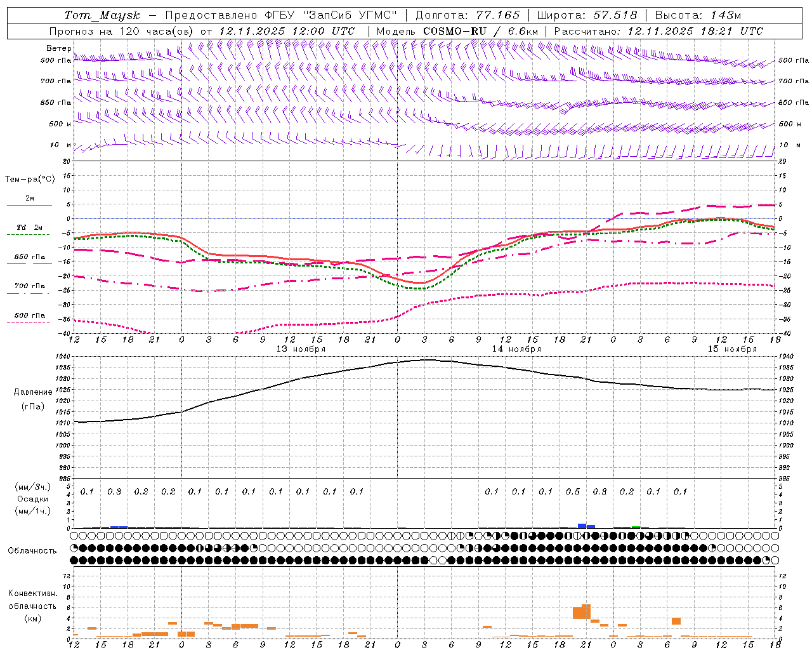Click the green precipitation bar segment
This screenshot has height=650, width=812.
point(645,527)
